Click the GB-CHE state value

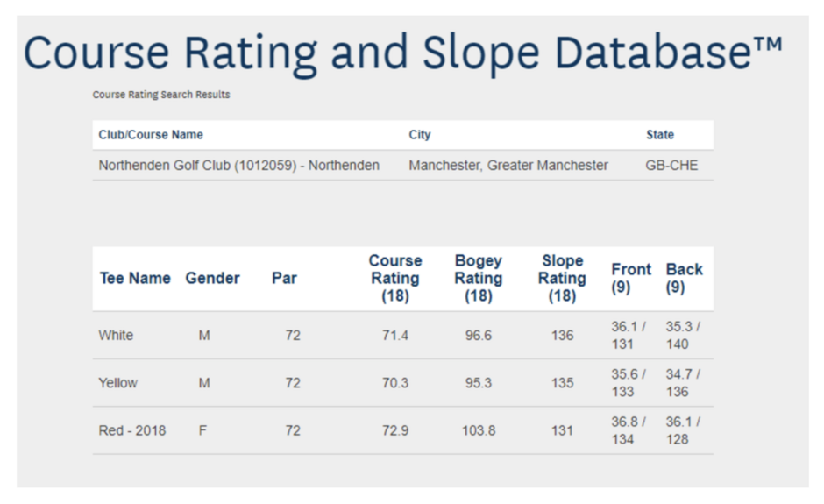coord(671,166)
